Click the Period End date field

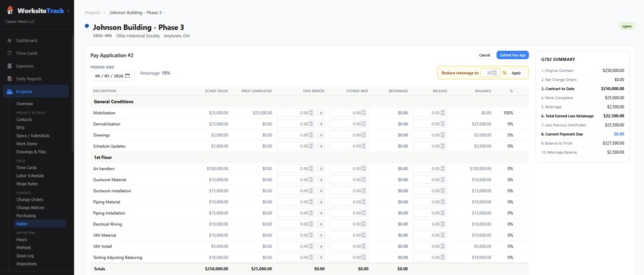pos(113,76)
